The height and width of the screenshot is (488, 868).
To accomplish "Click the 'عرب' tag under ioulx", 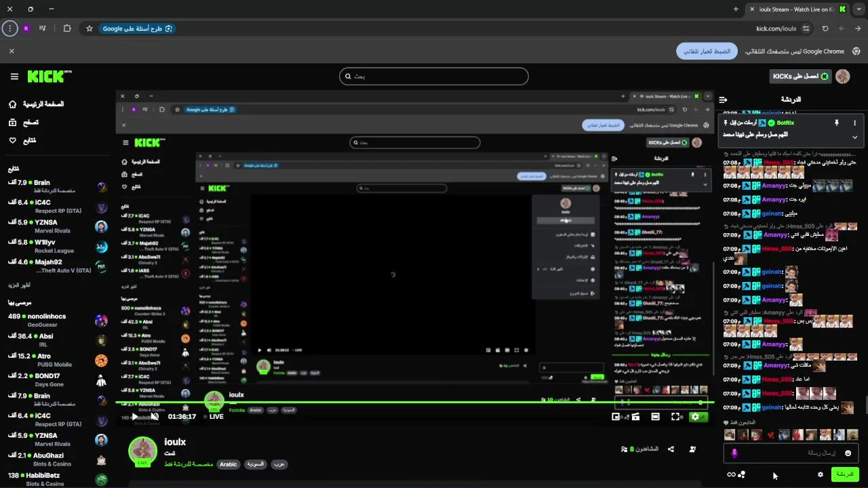I will 279,464.
